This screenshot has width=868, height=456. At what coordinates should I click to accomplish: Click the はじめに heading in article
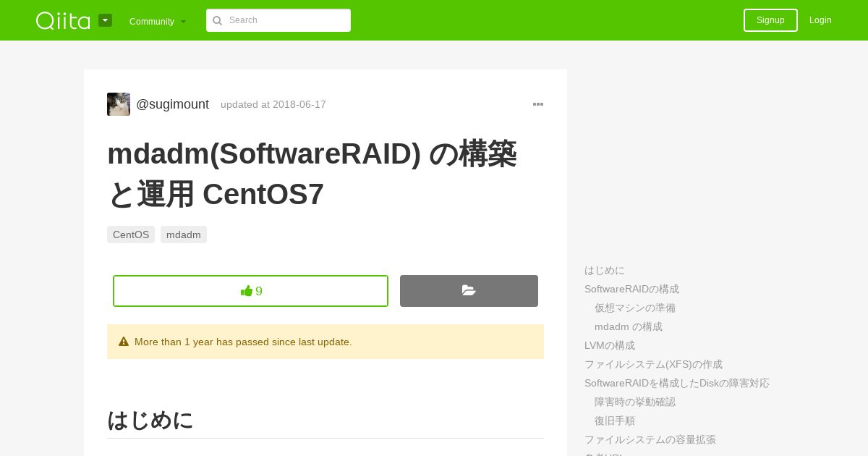pyautogui.click(x=150, y=420)
